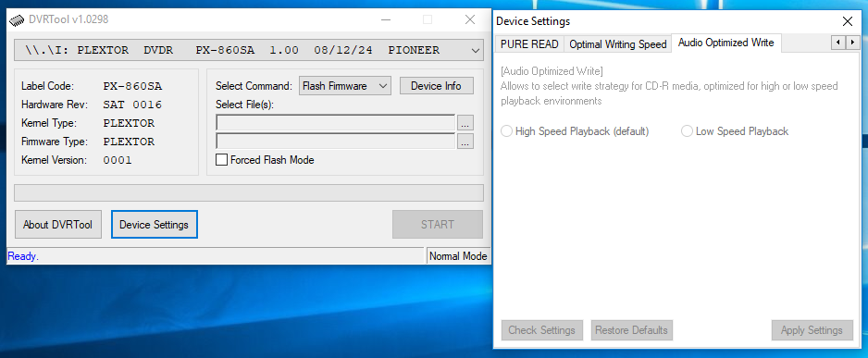
Task: Select High Speed Playback (default) radio button
Action: [x=575, y=131]
